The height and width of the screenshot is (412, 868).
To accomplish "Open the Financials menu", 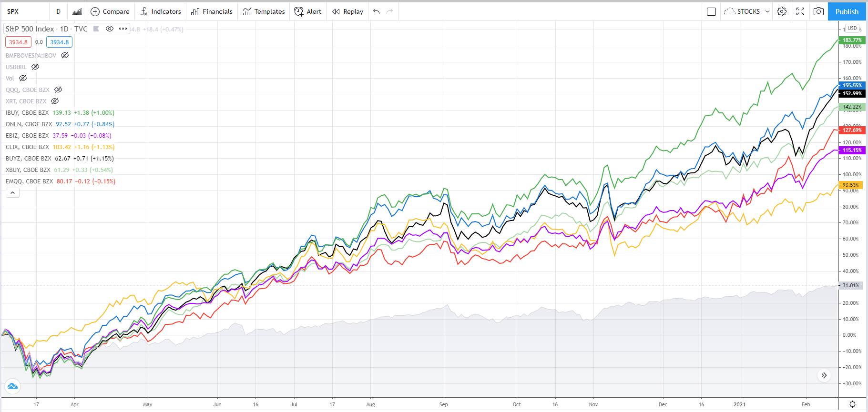I will pyautogui.click(x=212, y=11).
